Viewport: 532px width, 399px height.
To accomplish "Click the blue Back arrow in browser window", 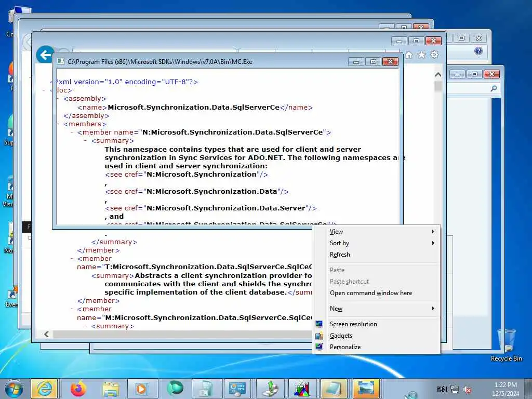I will click(x=45, y=54).
